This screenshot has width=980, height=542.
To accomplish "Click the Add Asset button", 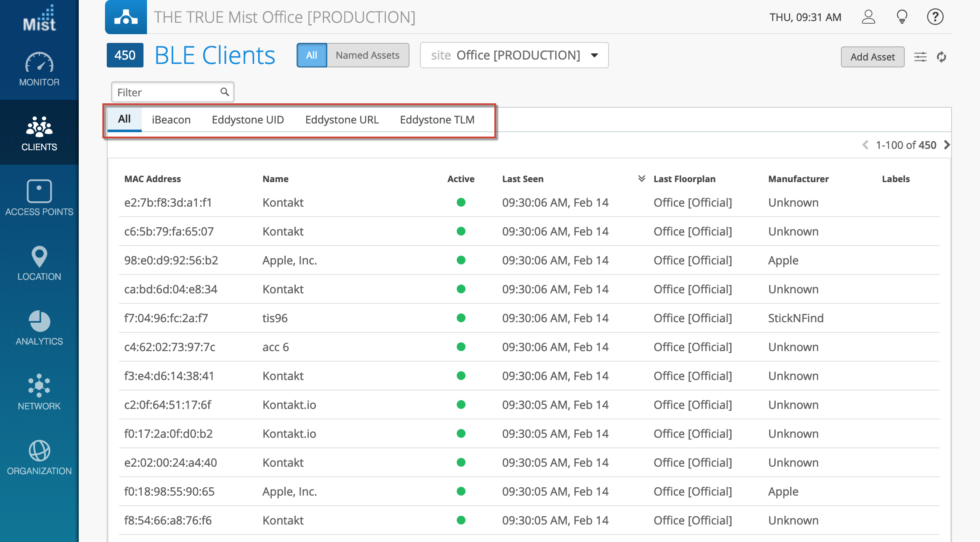I will pos(872,57).
